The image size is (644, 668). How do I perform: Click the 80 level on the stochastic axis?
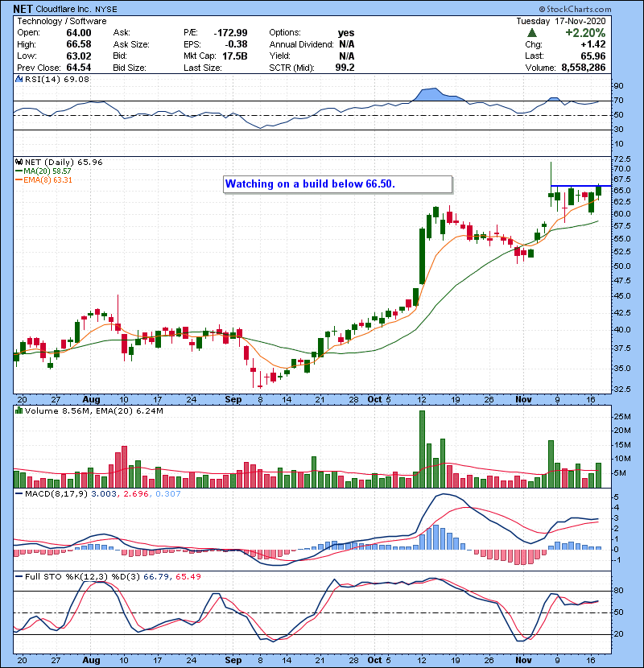[x=618, y=591]
